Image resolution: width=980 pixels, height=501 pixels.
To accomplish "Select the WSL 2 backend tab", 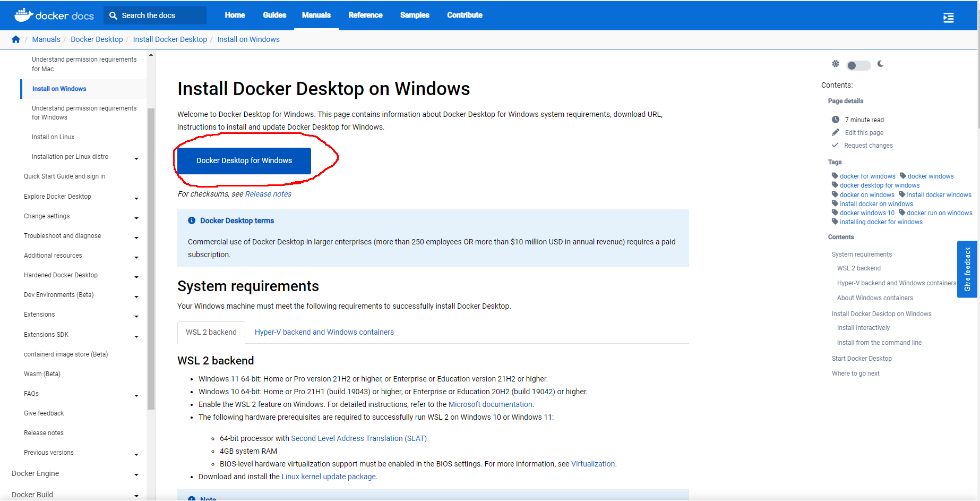I will [211, 332].
